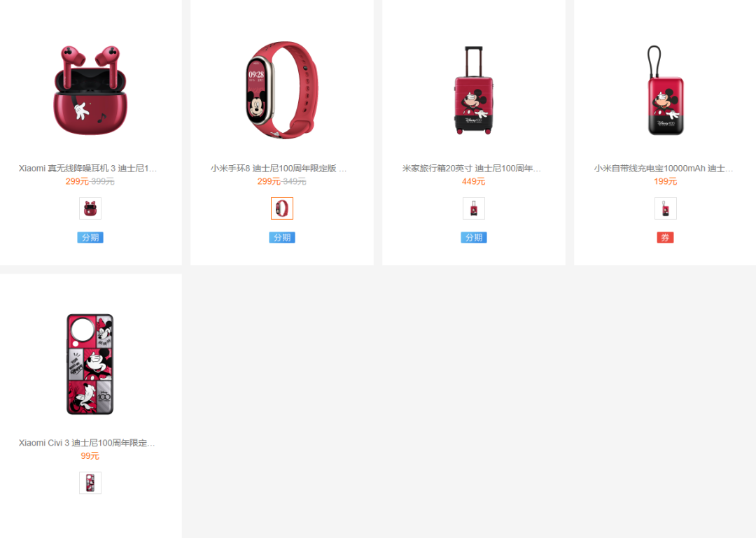Open the 米家旅行箱20英寸 title link
The width and height of the screenshot is (756, 538).
472,168
